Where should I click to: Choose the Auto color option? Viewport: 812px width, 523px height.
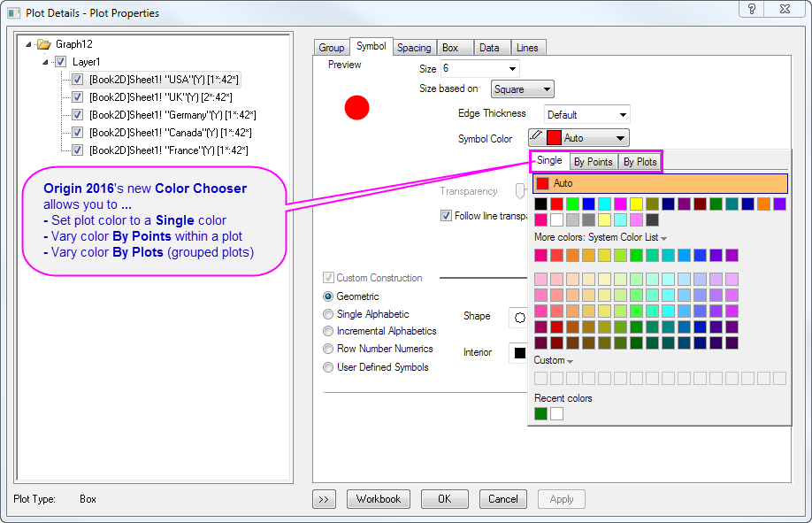click(659, 183)
